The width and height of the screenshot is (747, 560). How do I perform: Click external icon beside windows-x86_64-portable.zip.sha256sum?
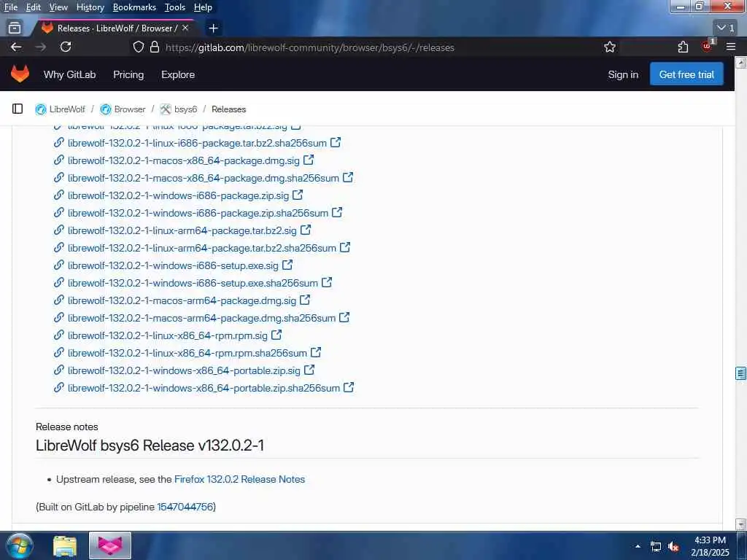tap(349, 387)
